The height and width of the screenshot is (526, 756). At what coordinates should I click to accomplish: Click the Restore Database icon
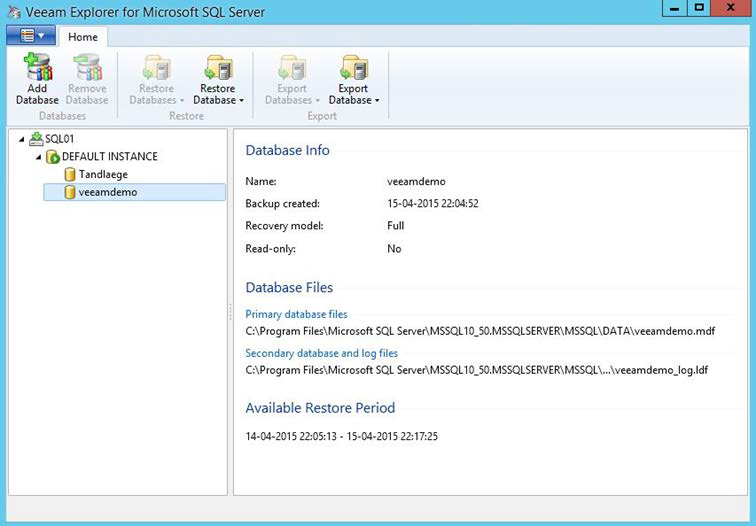tap(218, 67)
